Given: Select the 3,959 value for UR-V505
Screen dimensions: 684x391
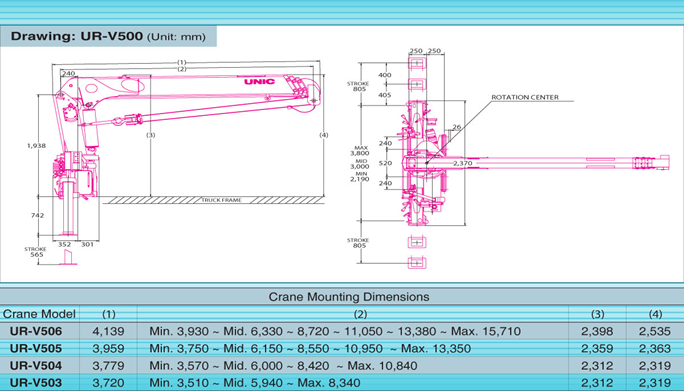Looking at the screenshot, I should pyautogui.click(x=108, y=349).
